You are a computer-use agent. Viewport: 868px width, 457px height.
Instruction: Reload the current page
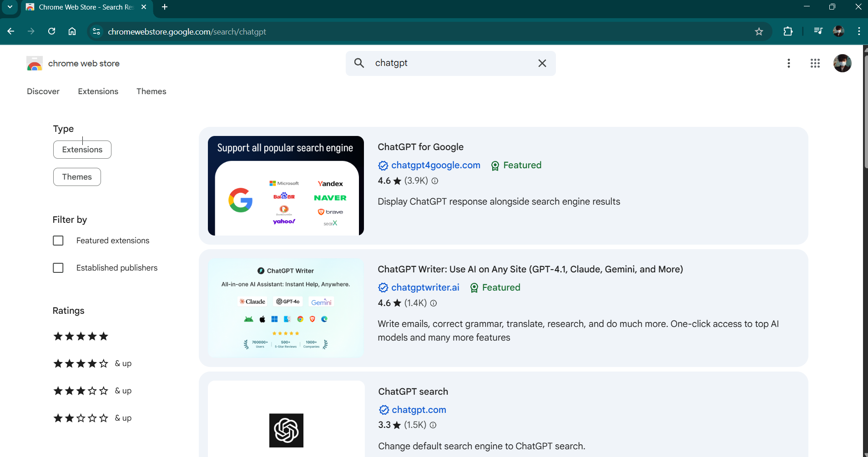(52, 31)
